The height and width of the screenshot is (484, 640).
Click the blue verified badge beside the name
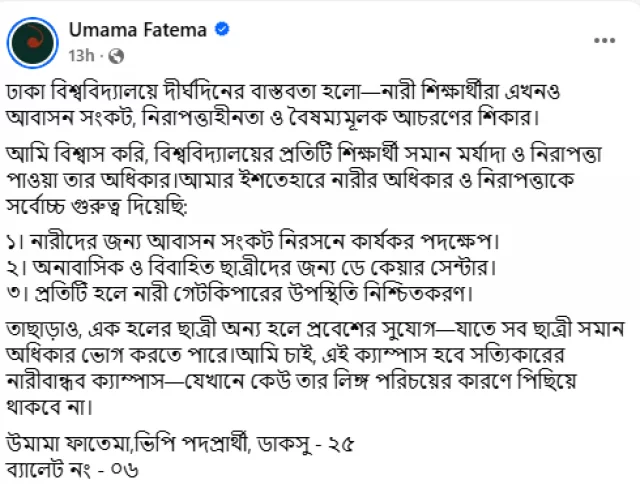222,29
